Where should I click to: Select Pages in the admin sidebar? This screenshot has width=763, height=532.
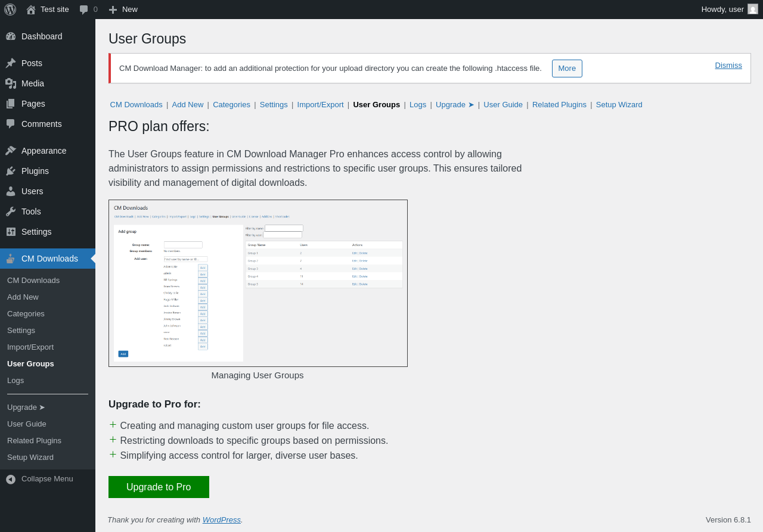(48, 104)
